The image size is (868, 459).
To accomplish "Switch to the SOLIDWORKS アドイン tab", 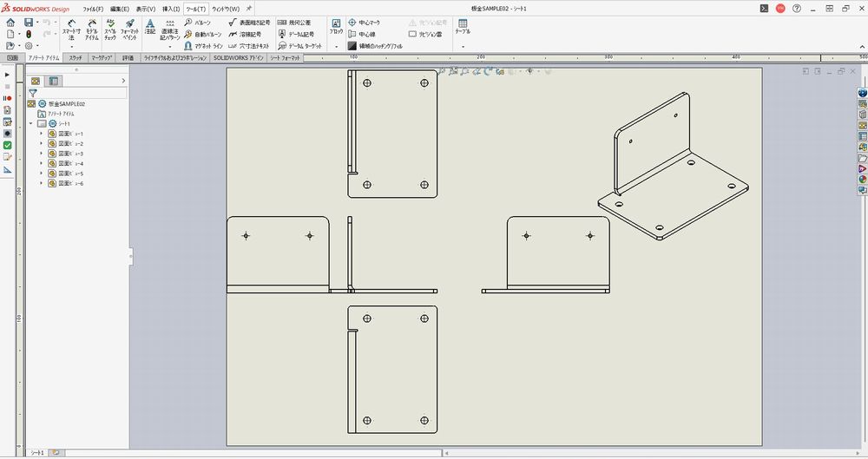I will point(239,57).
